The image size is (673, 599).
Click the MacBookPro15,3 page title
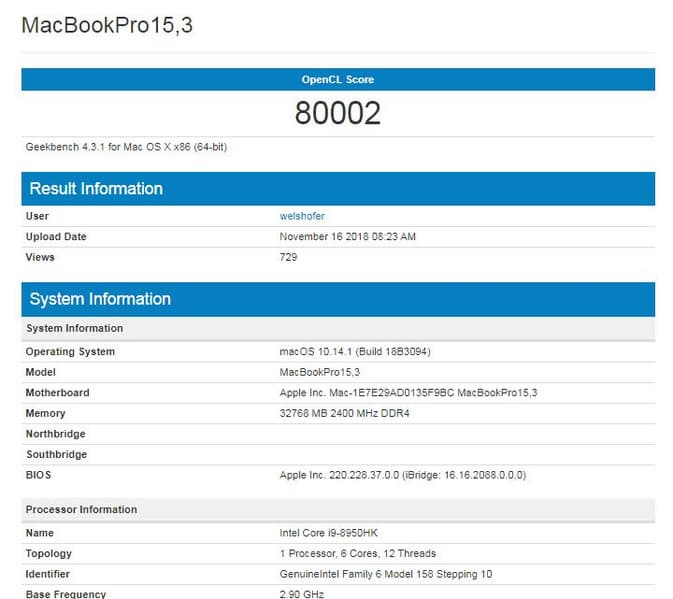pos(107,25)
